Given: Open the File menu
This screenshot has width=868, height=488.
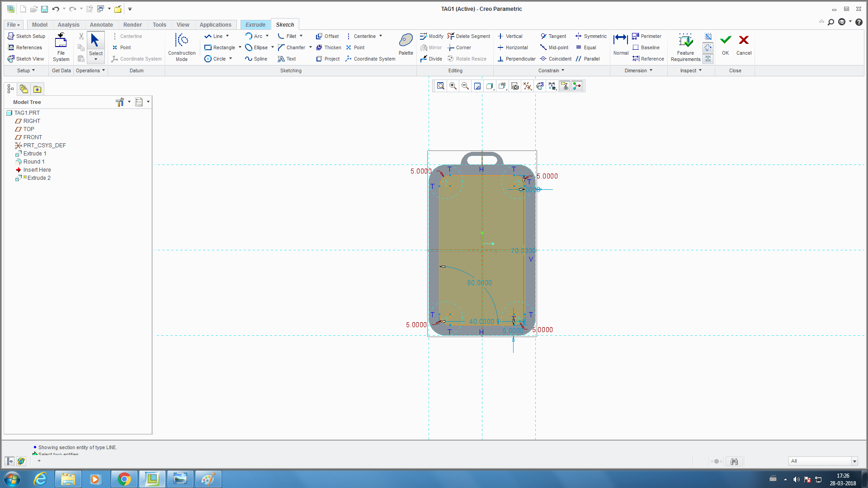Looking at the screenshot, I should pyautogui.click(x=14, y=25).
